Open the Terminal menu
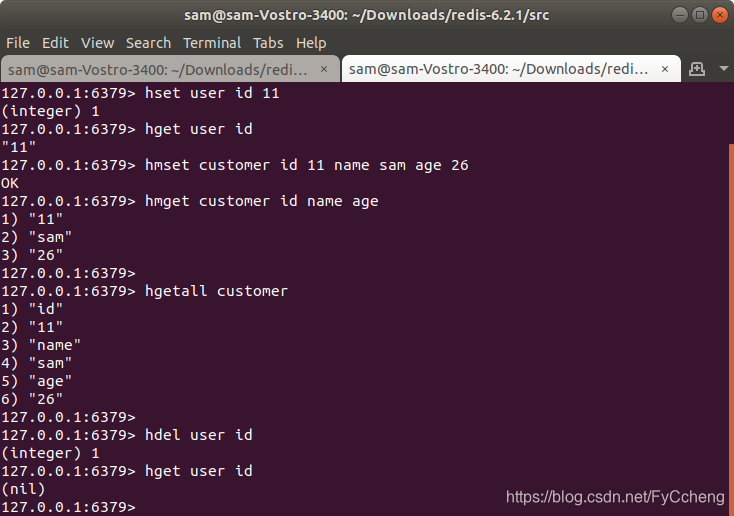 pyautogui.click(x=212, y=43)
